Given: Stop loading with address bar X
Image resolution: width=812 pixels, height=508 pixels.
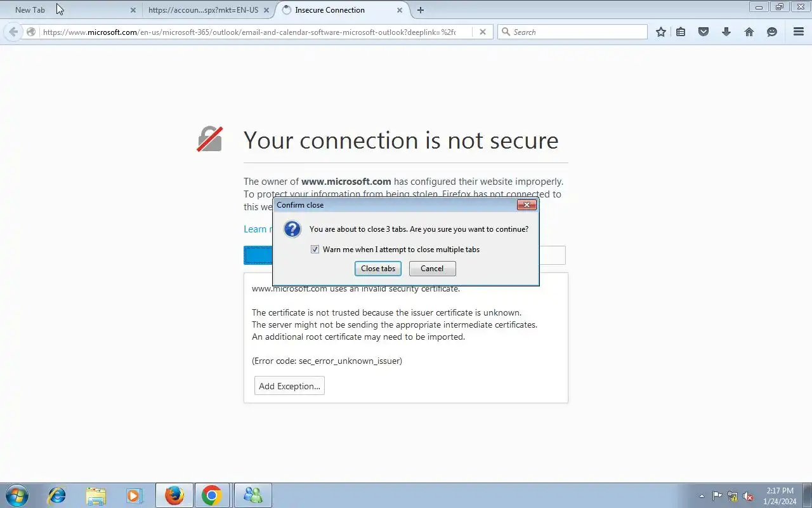Looking at the screenshot, I should click(483, 32).
